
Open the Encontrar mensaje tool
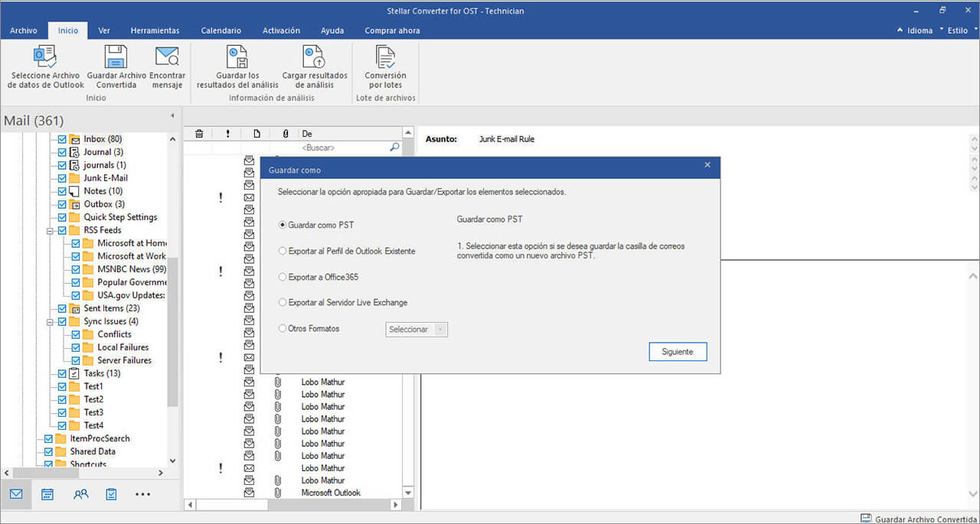tap(167, 58)
